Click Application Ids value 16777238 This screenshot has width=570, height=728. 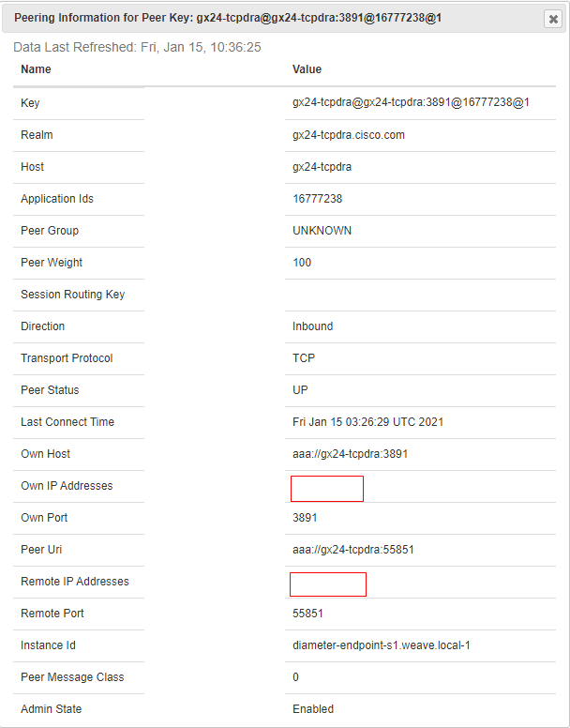point(317,199)
